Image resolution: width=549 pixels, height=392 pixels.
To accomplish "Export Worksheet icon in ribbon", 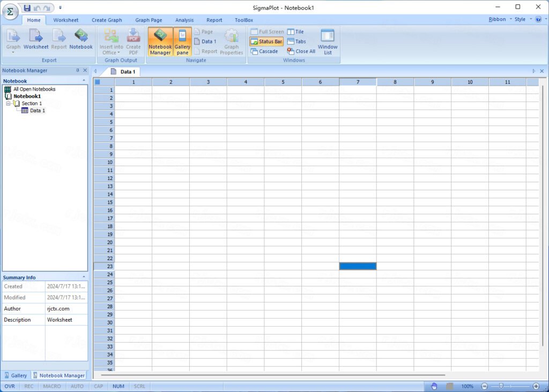I will (36, 39).
